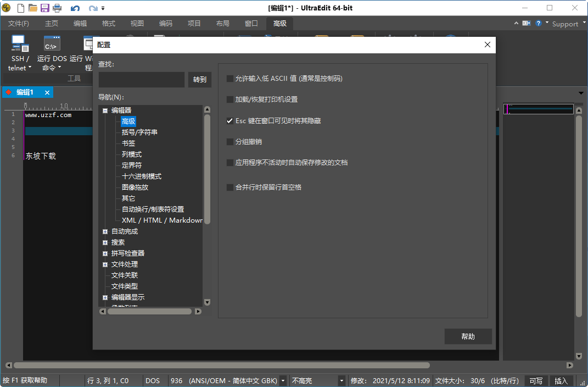Screen dimensions: 588x387
Task: Redo the last undone action
Action: pos(93,8)
